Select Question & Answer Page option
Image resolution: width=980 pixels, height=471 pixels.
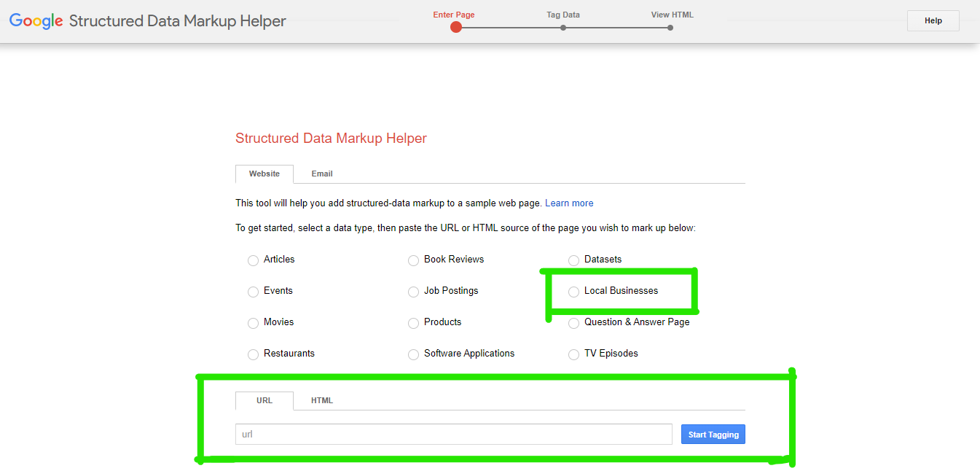point(574,323)
